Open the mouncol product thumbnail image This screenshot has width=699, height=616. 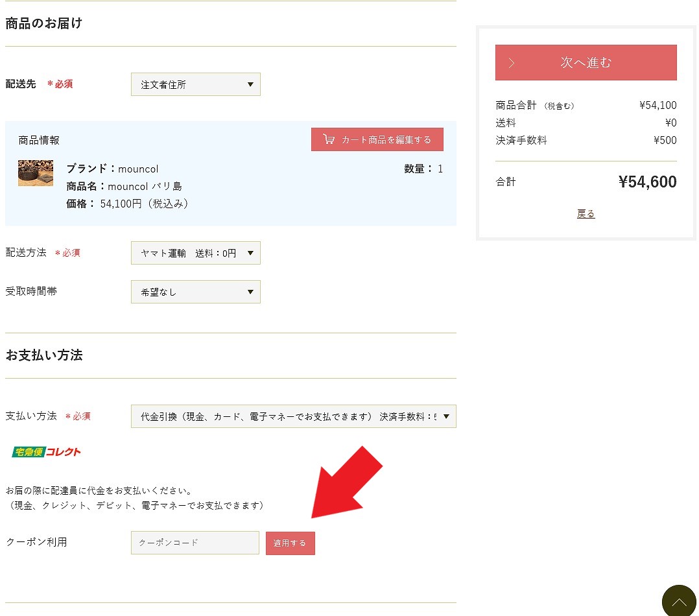(36, 173)
